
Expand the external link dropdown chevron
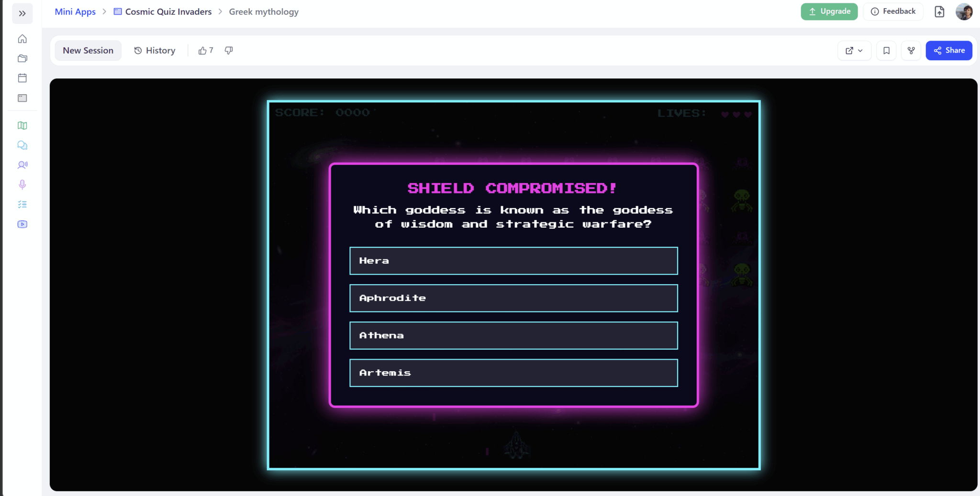point(860,51)
